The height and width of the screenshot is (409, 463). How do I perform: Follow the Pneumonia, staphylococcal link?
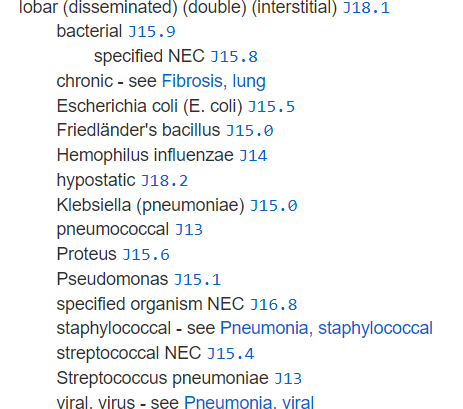(x=326, y=328)
